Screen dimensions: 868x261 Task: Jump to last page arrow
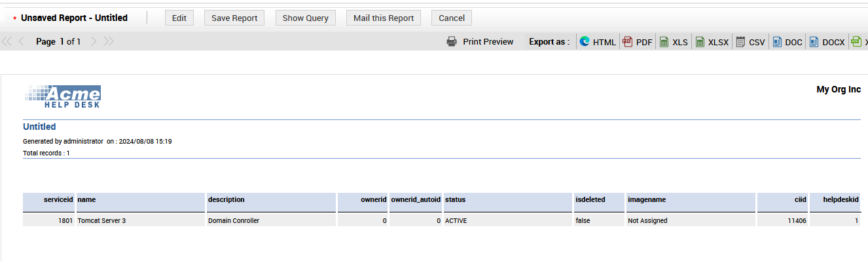pos(109,41)
